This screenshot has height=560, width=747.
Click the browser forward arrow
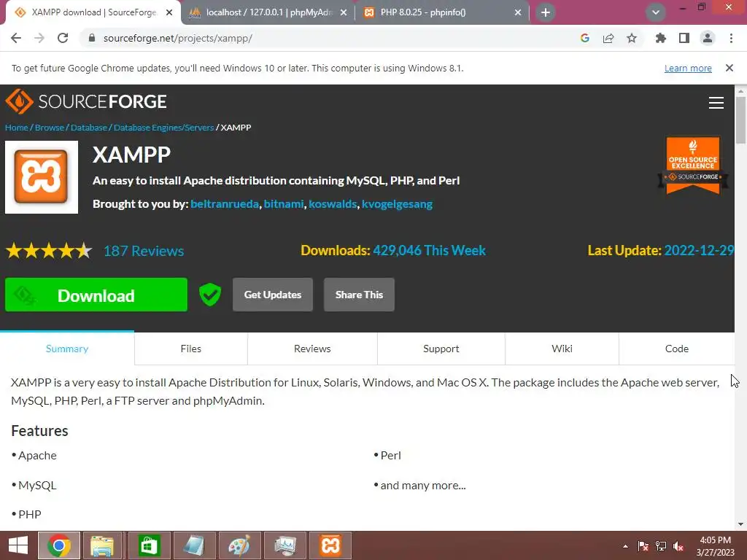[x=39, y=38]
